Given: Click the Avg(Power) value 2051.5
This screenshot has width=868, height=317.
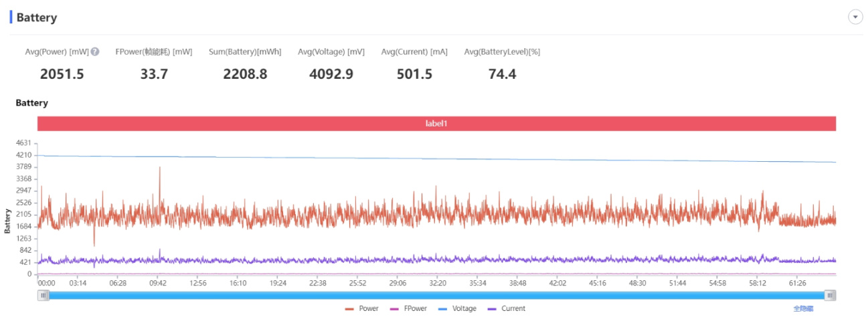Looking at the screenshot, I should pyautogui.click(x=62, y=74).
